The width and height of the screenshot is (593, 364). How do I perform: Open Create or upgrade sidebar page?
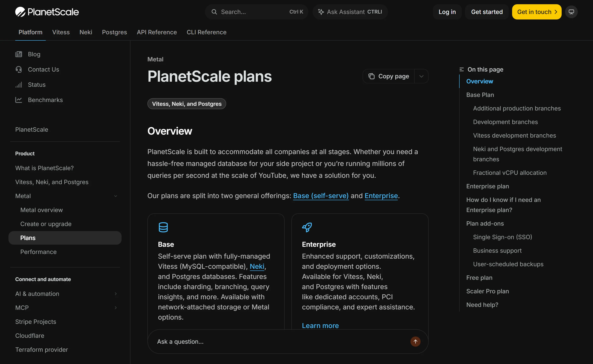point(46,224)
